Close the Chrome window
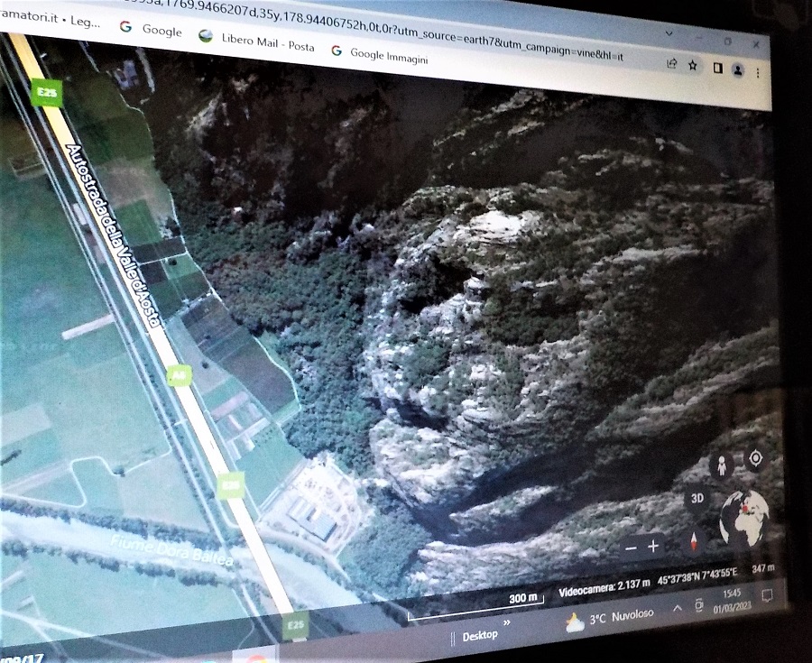The width and height of the screenshot is (812, 663). coord(756,44)
